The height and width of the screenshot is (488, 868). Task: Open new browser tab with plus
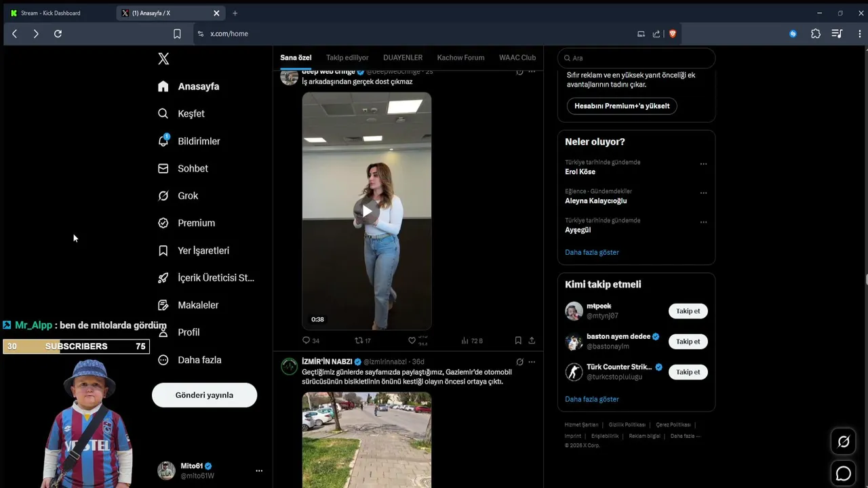click(x=235, y=13)
